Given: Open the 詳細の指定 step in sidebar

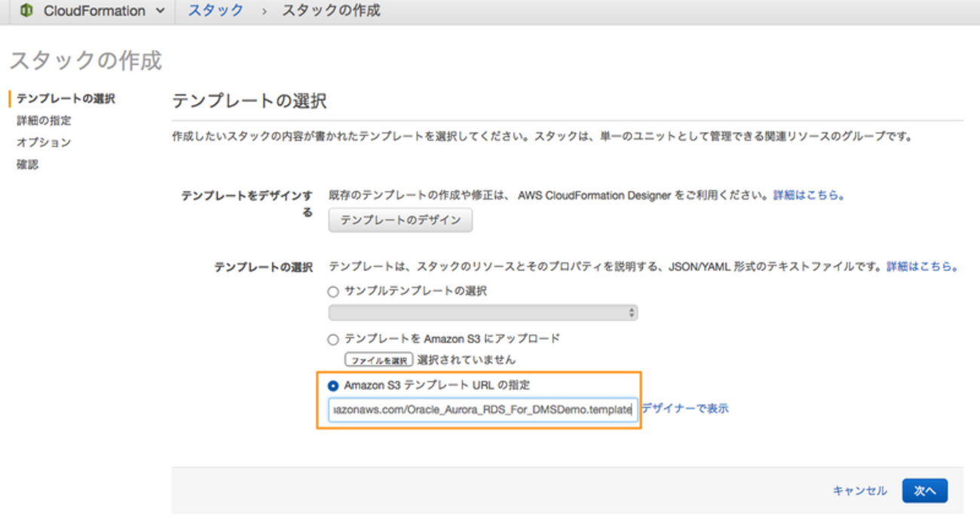Looking at the screenshot, I should click(x=44, y=121).
